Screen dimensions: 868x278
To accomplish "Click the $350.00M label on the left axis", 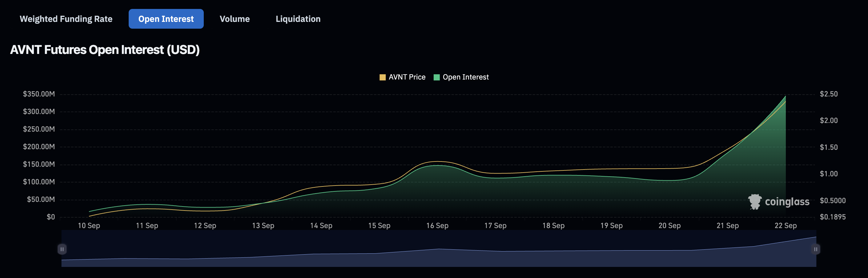I will coord(39,94).
